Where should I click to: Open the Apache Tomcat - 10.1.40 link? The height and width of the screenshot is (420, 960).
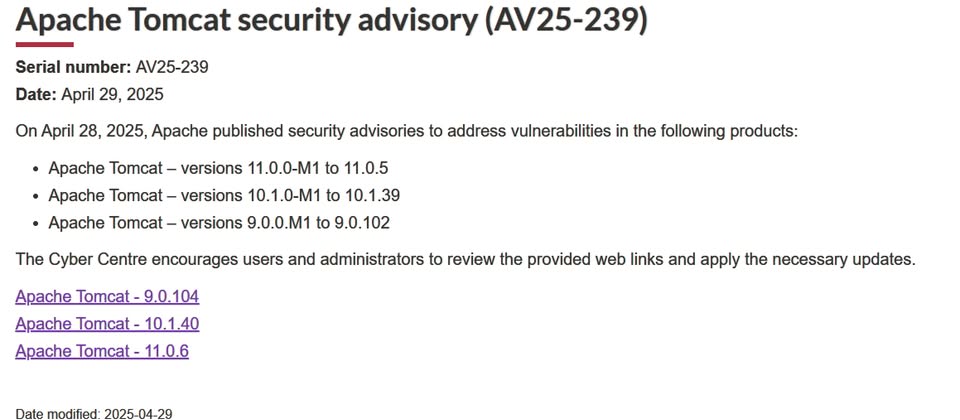click(x=107, y=324)
